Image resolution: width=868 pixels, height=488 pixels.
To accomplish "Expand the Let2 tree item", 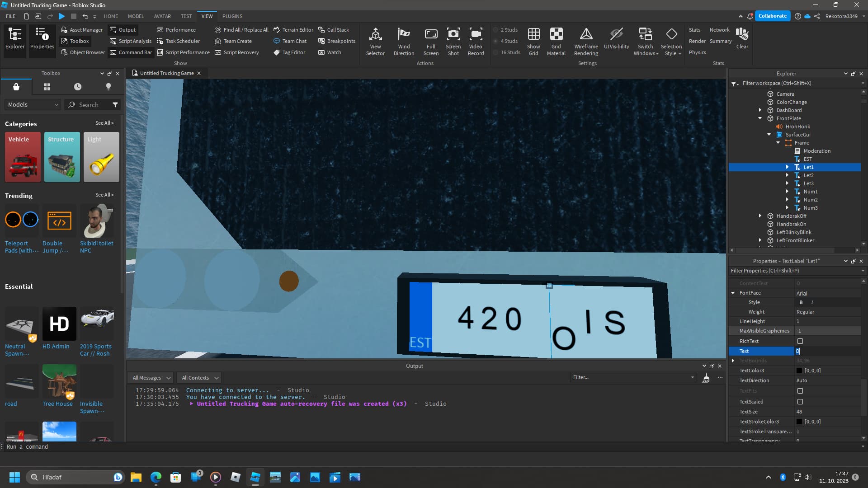I will click(787, 175).
